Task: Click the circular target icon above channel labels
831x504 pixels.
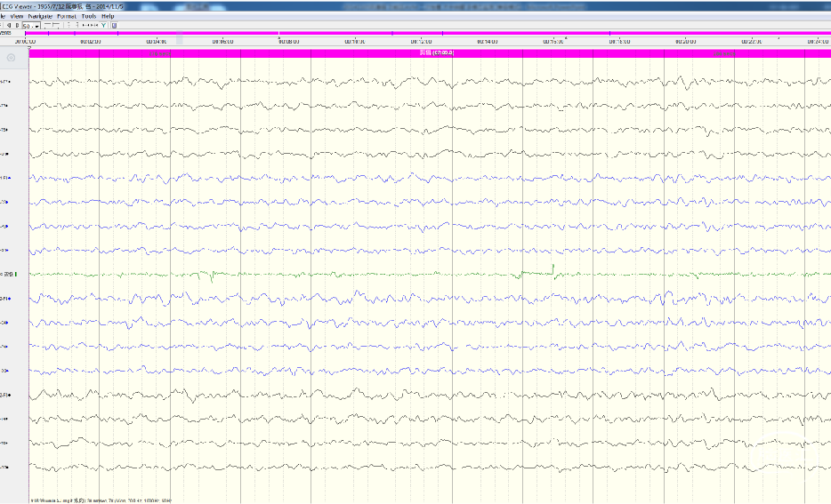Action: point(11,58)
